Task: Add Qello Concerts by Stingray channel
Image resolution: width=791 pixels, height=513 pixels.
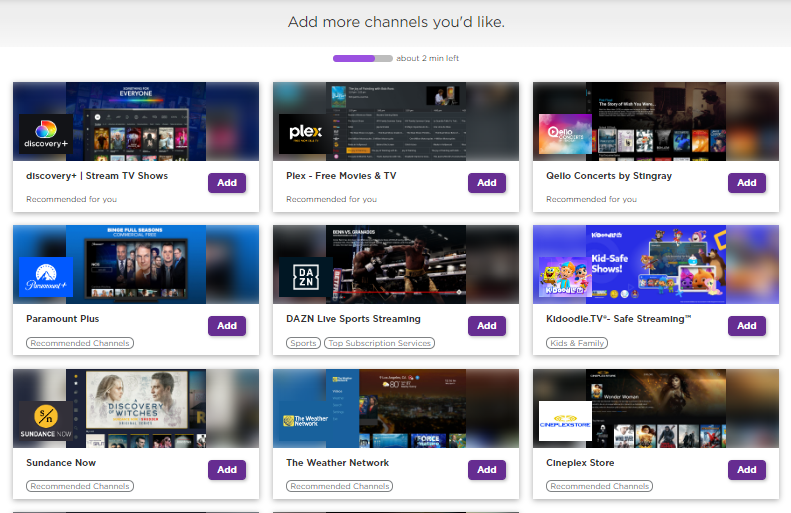Action: (747, 183)
